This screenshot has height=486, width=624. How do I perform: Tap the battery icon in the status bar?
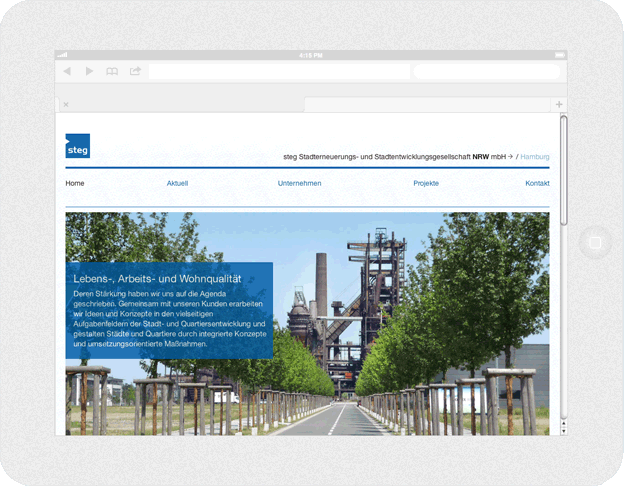pos(557,54)
